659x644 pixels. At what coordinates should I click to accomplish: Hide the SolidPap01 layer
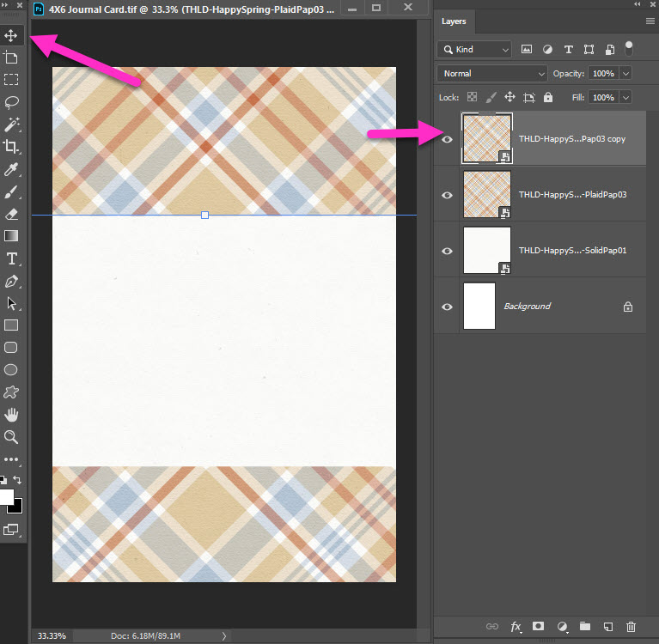coord(447,252)
